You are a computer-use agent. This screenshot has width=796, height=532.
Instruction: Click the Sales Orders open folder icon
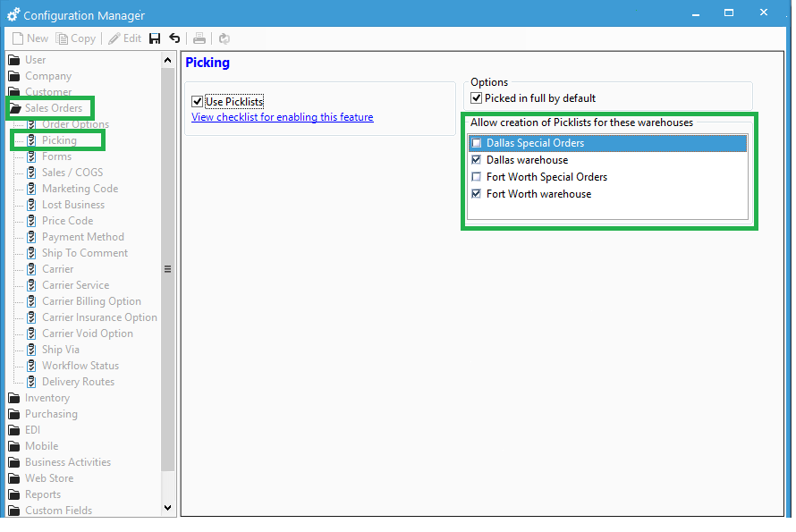[15, 108]
